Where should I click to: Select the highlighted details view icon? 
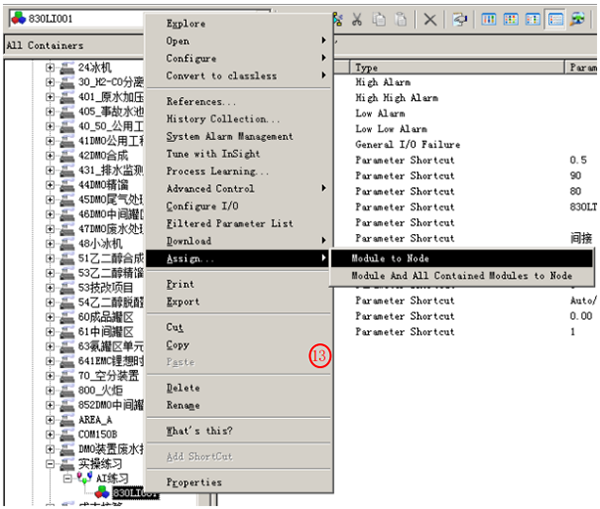click(x=555, y=19)
